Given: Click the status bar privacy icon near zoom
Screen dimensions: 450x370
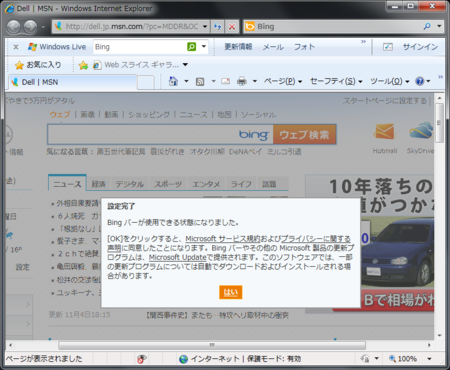Looking at the screenshot, I should 365,359.
